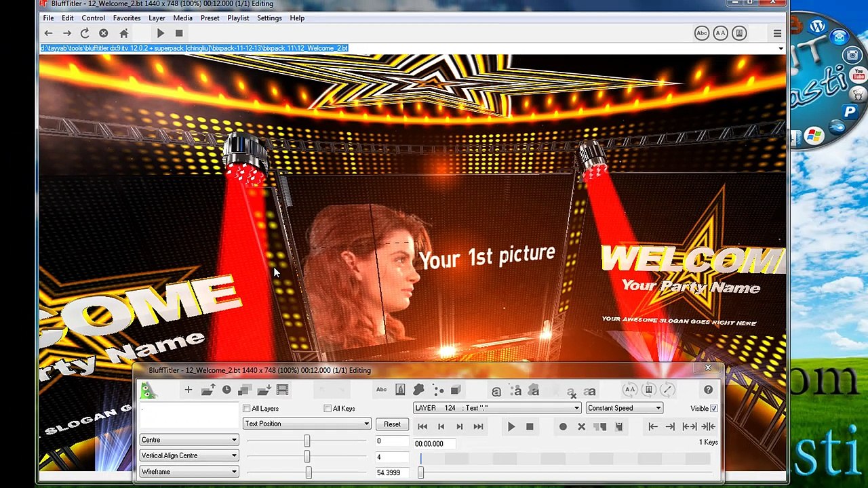Open the Media menu
Screen dimensions: 868x488
[x=182, y=18]
